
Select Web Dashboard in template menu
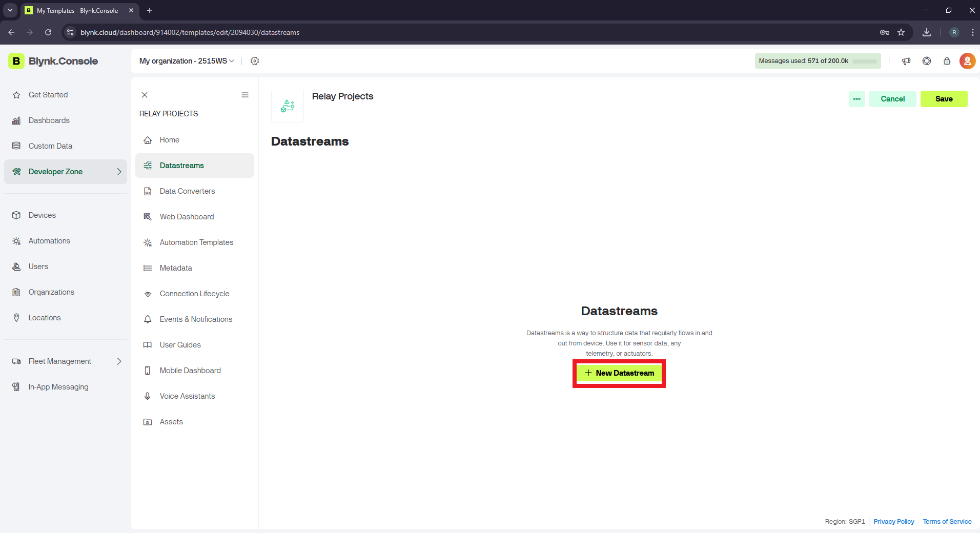[187, 217]
